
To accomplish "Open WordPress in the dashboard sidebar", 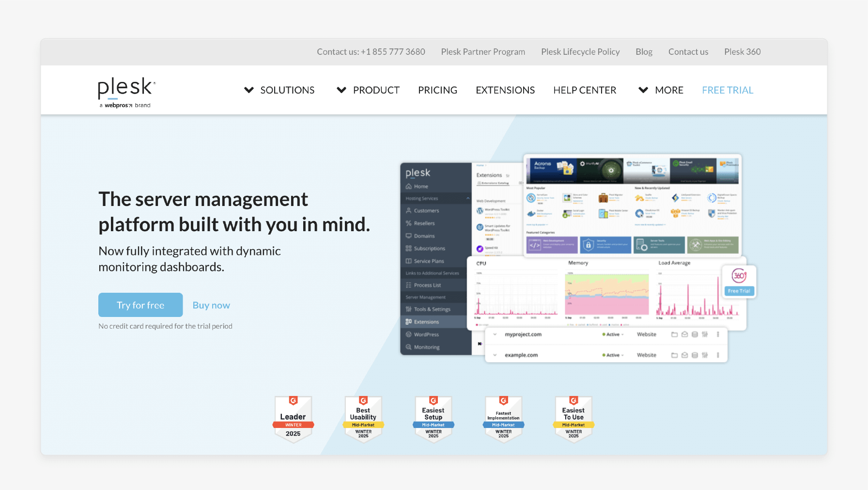I will tap(422, 334).
